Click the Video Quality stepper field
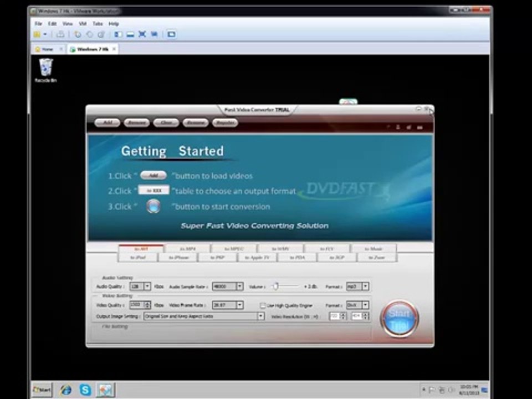 tap(140, 305)
